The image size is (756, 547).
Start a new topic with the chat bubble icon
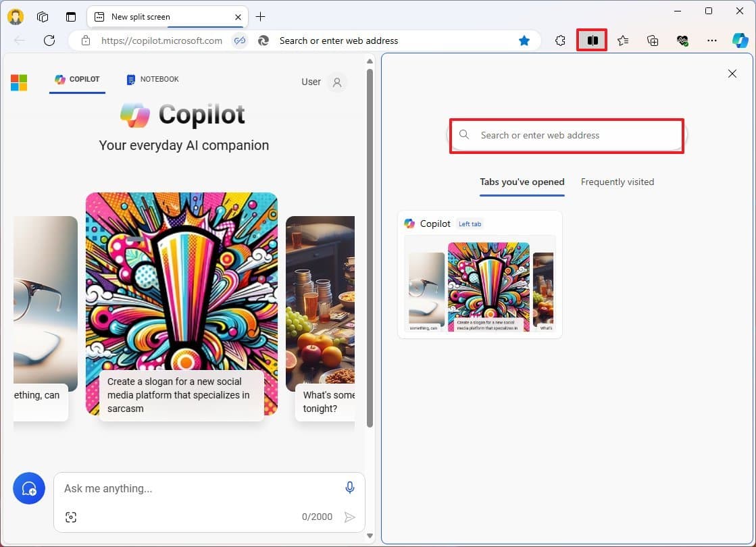pos(28,488)
